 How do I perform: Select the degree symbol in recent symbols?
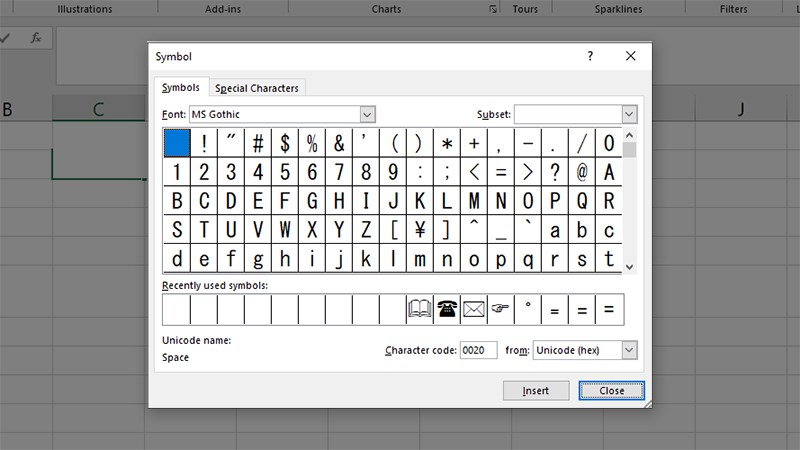coord(528,310)
